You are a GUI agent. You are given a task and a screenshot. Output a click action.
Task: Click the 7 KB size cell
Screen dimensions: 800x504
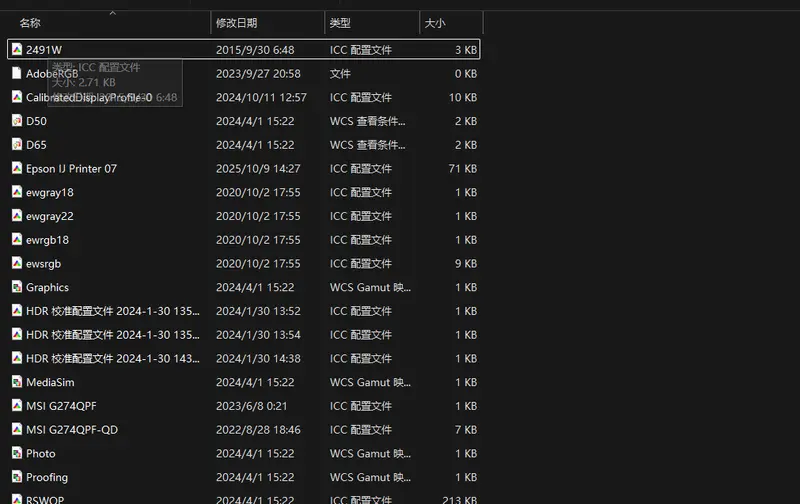(x=466, y=430)
